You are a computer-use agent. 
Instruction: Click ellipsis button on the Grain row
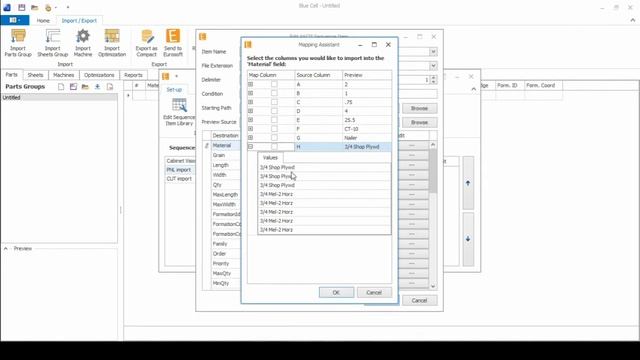(x=412, y=155)
